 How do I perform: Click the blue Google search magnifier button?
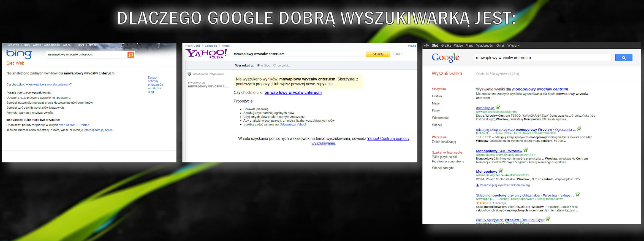(624, 58)
